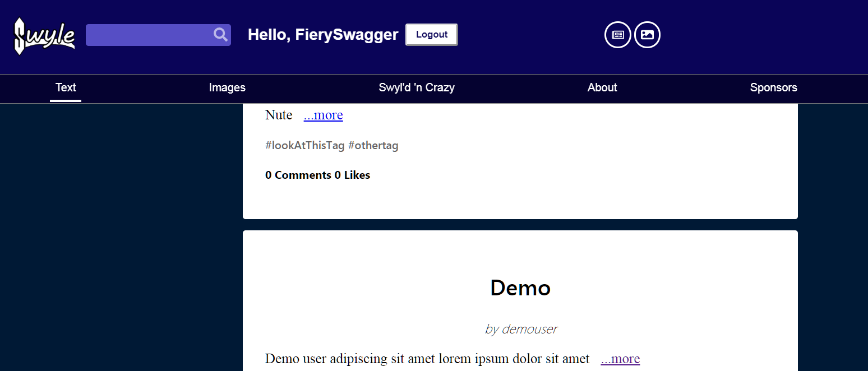Open ...more link in Demo post
The height and width of the screenshot is (371, 868).
(x=620, y=359)
